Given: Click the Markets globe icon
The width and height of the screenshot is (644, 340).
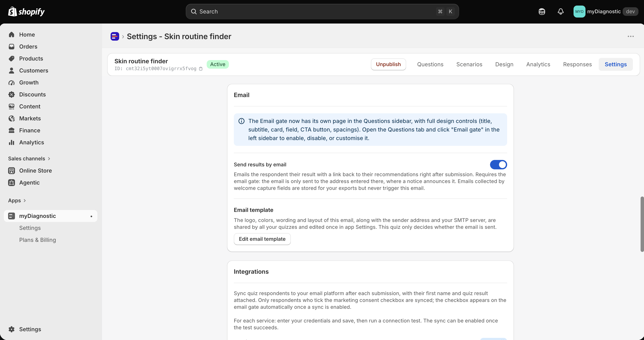Looking at the screenshot, I should (x=12, y=118).
